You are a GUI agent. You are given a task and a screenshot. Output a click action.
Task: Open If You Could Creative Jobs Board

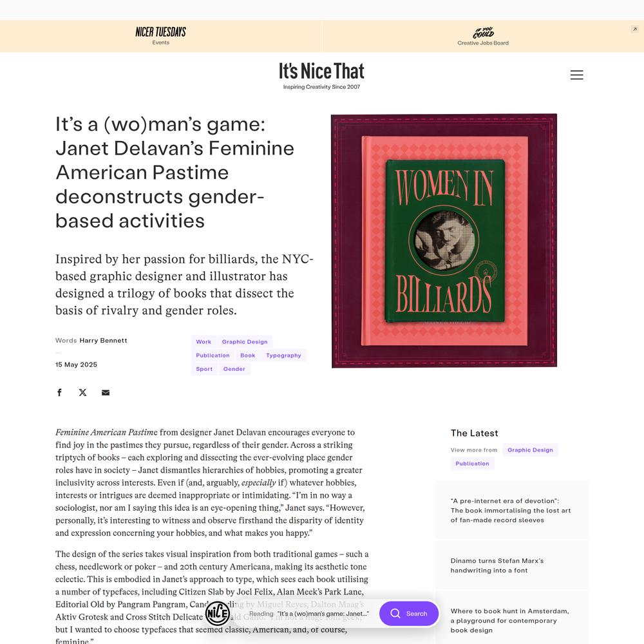tap(483, 35)
